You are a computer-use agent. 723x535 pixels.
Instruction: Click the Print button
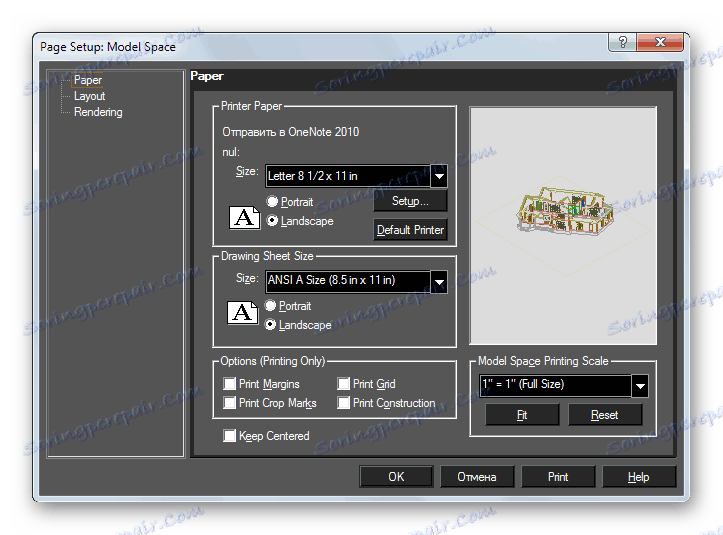(x=558, y=476)
